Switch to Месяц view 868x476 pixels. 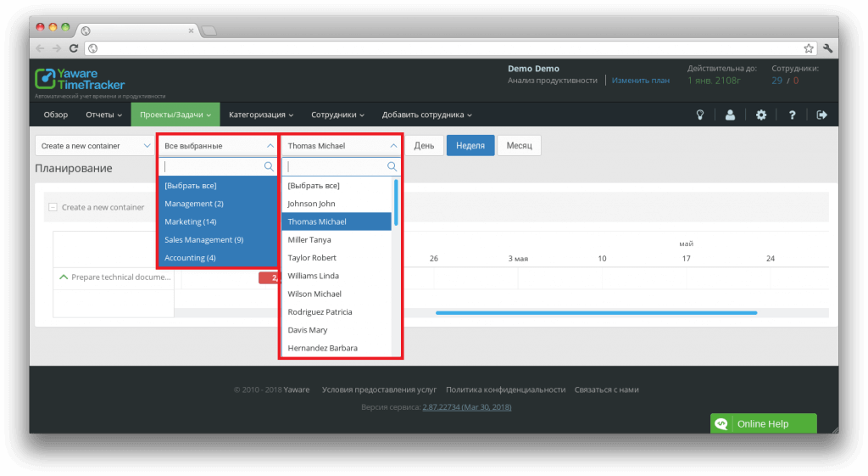point(520,146)
